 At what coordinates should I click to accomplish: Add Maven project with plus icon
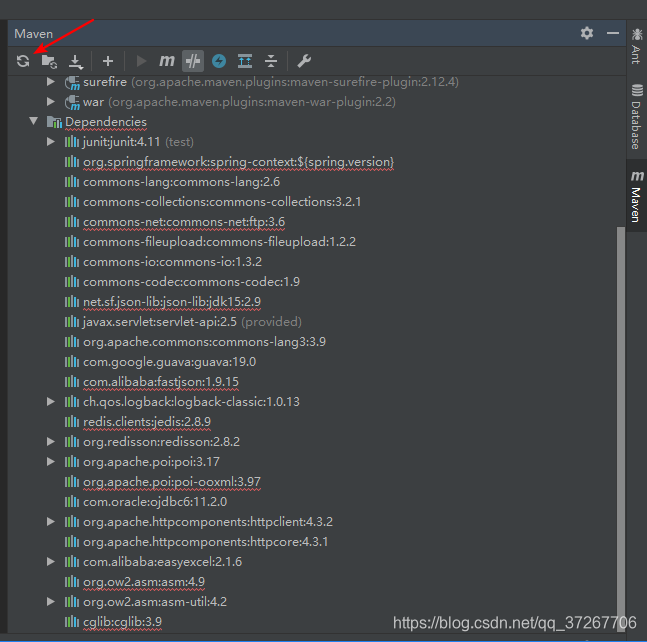click(108, 61)
